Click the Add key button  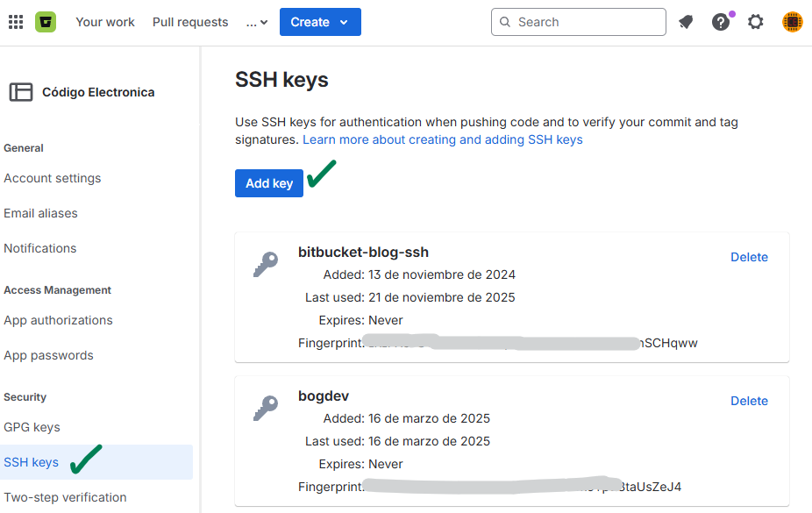pos(268,183)
